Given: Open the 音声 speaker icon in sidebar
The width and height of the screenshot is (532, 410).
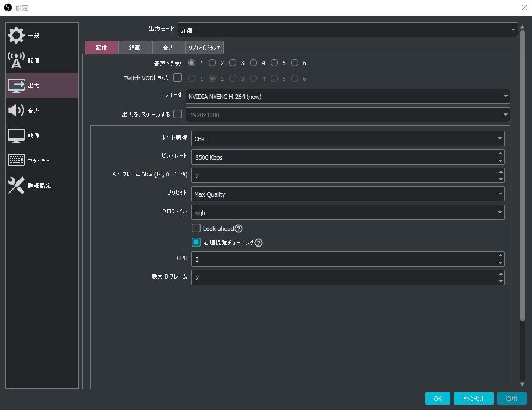Looking at the screenshot, I should tap(16, 110).
